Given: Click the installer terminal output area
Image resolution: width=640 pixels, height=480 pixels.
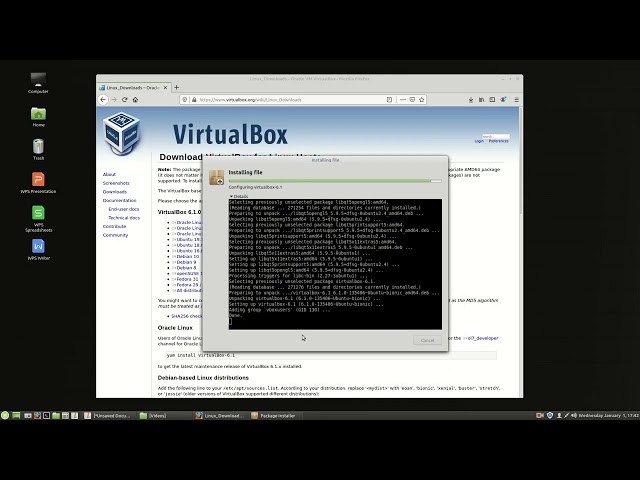Looking at the screenshot, I should 335,264.
